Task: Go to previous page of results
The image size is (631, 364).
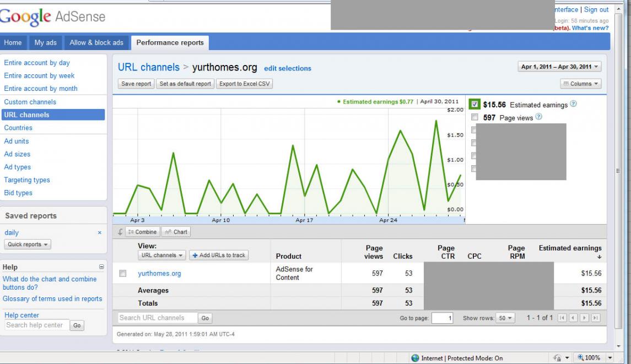Action: click(x=574, y=318)
